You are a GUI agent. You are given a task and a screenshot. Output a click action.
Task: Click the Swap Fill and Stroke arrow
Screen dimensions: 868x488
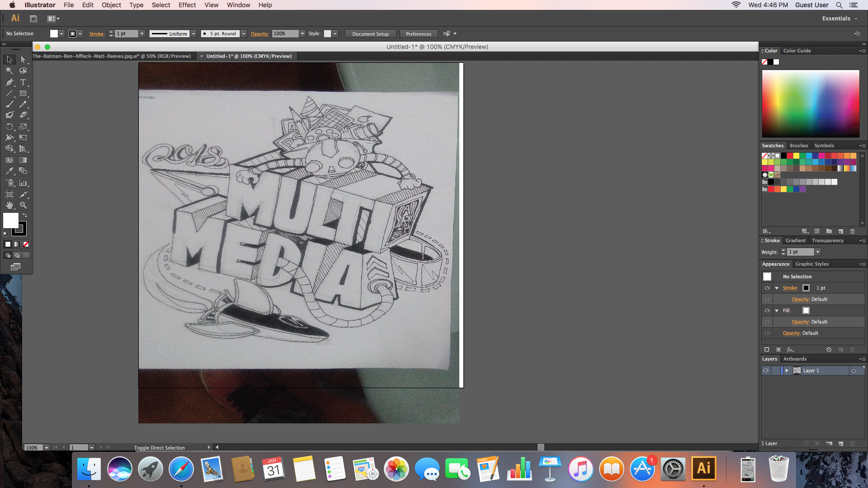25,216
